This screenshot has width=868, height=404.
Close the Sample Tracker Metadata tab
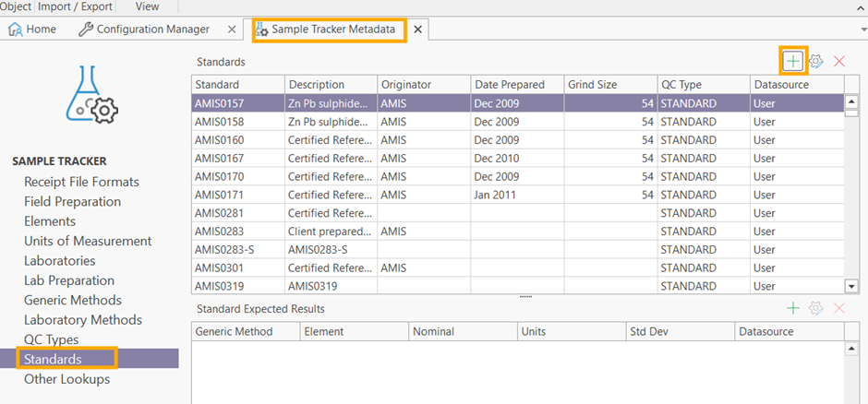[x=417, y=30]
